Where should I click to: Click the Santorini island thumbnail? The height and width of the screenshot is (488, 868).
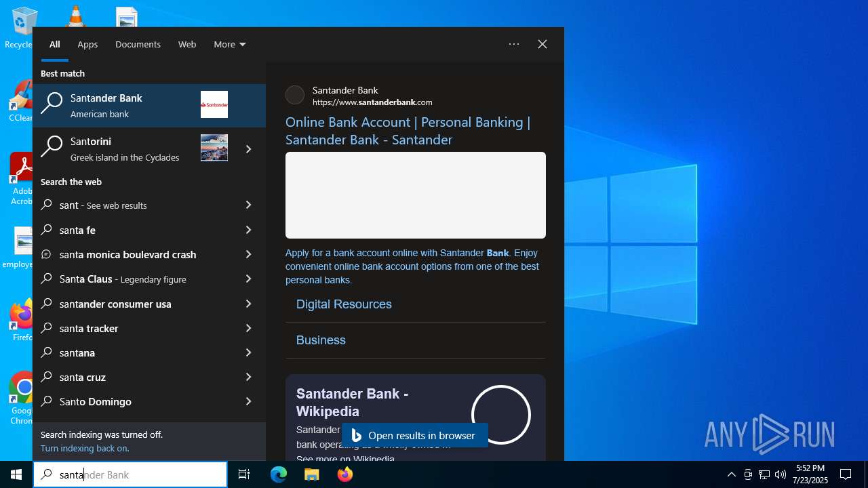tap(214, 148)
